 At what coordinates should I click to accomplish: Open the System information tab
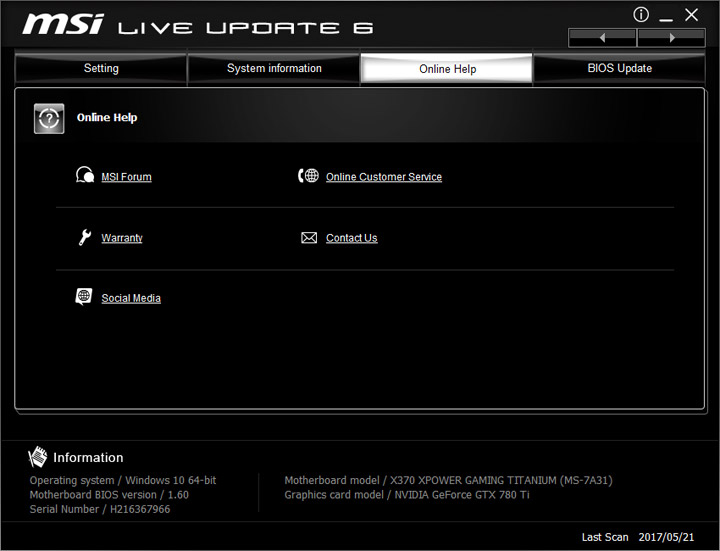(x=274, y=68)
